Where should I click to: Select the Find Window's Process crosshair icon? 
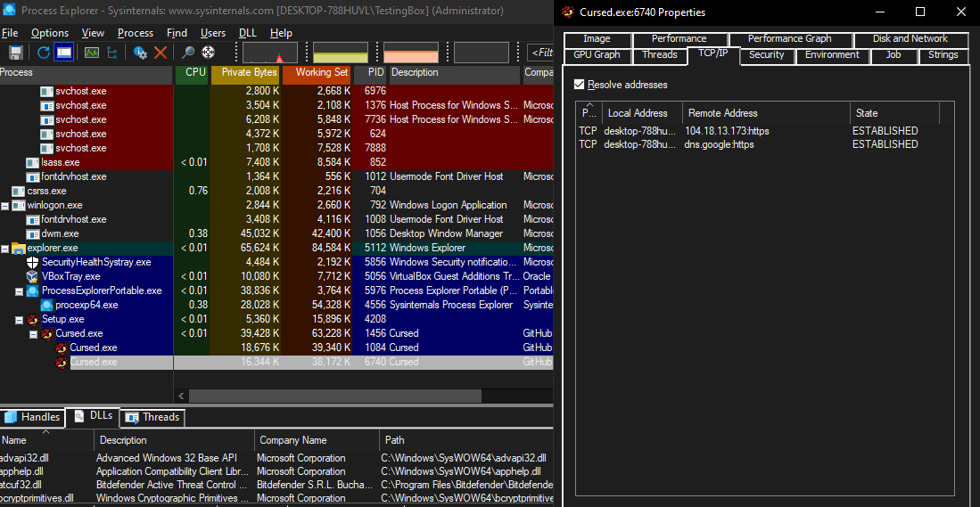point(209,53)
